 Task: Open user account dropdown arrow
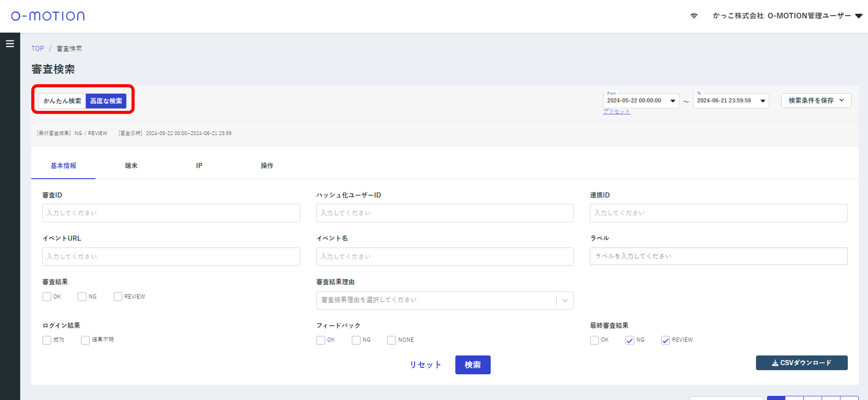[859, 16]
